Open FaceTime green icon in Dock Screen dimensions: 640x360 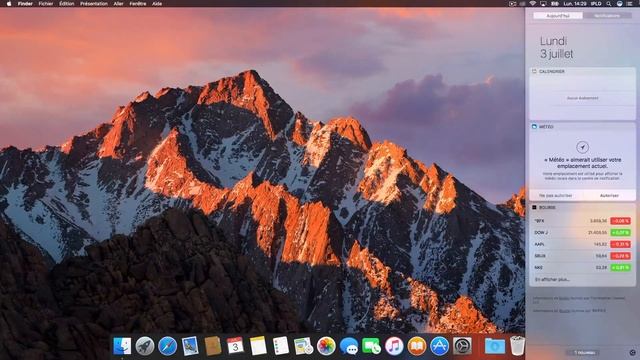click(x=371, y=346)
